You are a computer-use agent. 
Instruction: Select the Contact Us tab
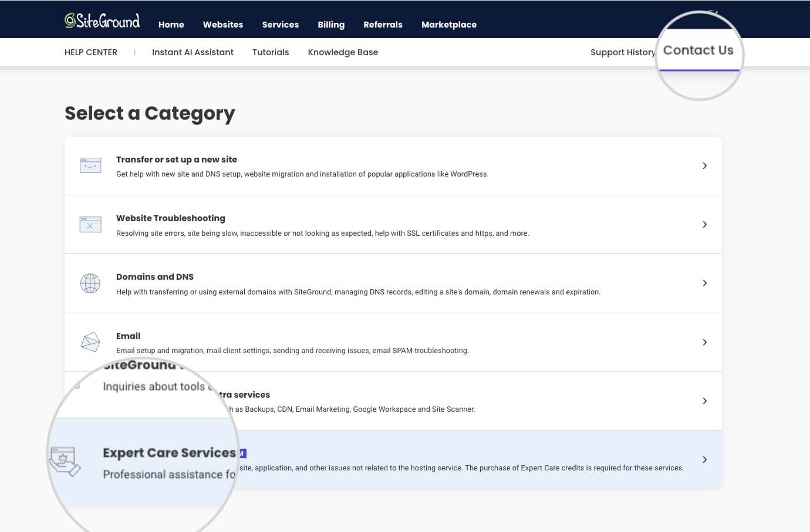[698, 50]
